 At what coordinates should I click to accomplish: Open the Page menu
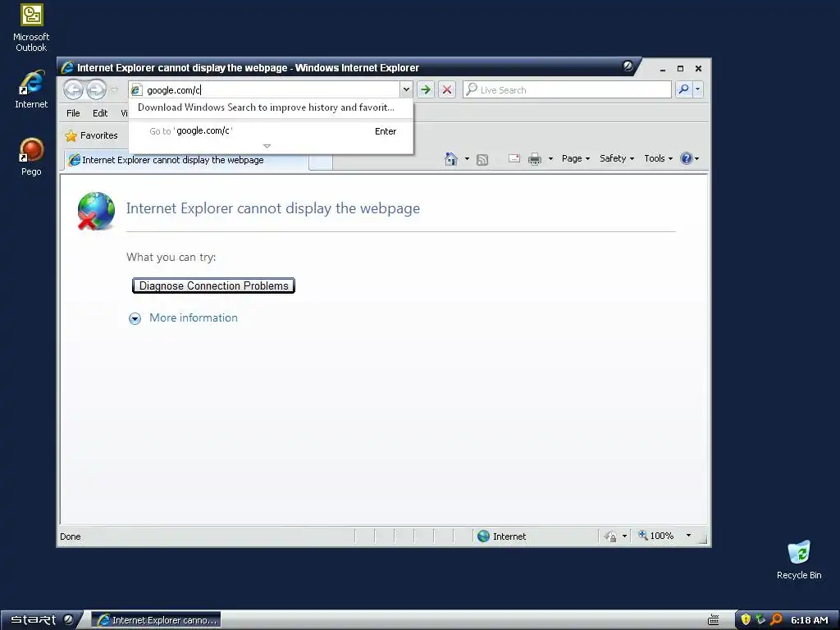[x=575, y=158]
